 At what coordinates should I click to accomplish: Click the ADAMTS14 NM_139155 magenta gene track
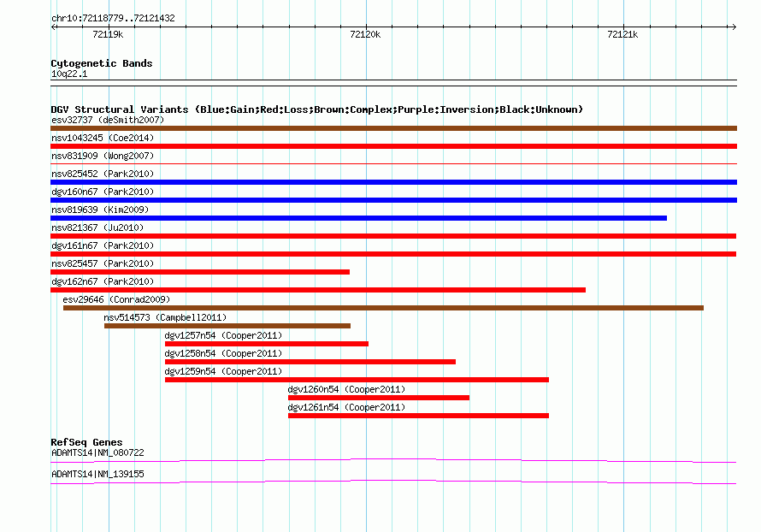(x=393, y=482)
